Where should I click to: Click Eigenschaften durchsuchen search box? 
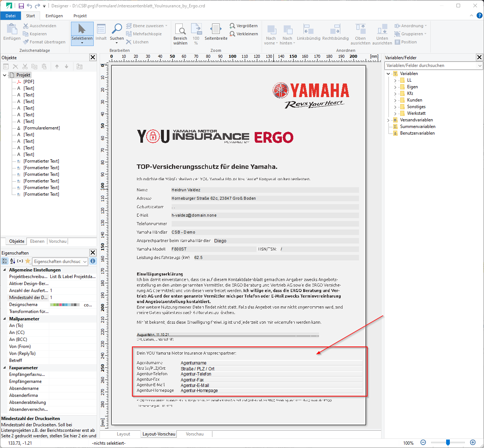click(60, 262)
